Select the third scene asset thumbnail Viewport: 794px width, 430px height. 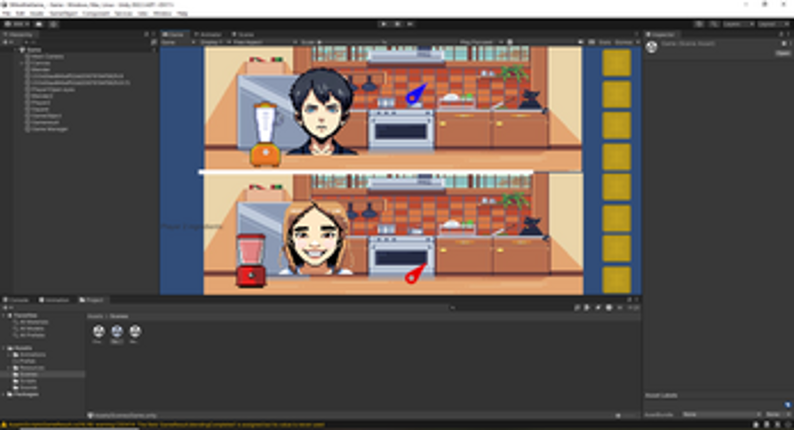point(135,331)
